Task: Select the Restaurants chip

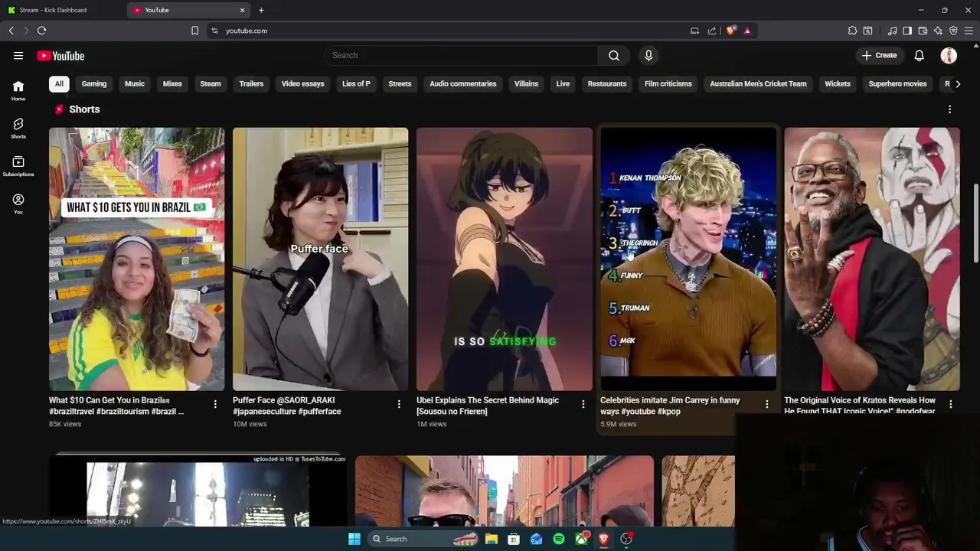Action: [x=607, y=83]
